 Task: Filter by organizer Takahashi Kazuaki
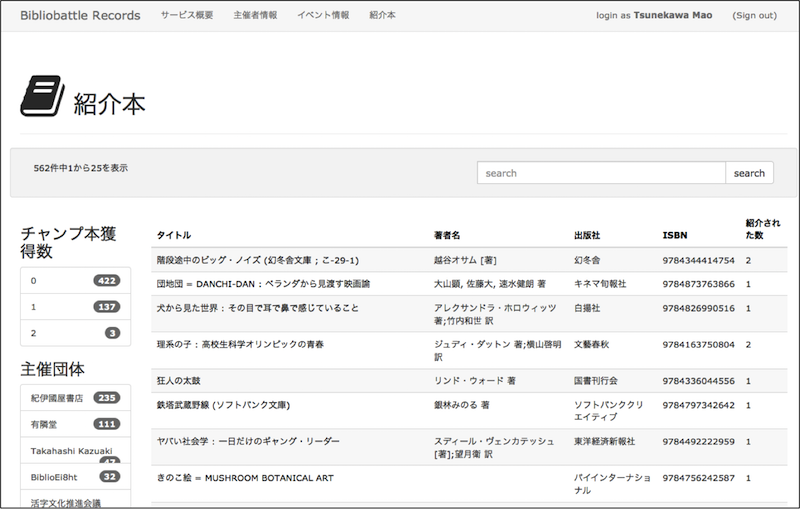(x=76, y=451)
